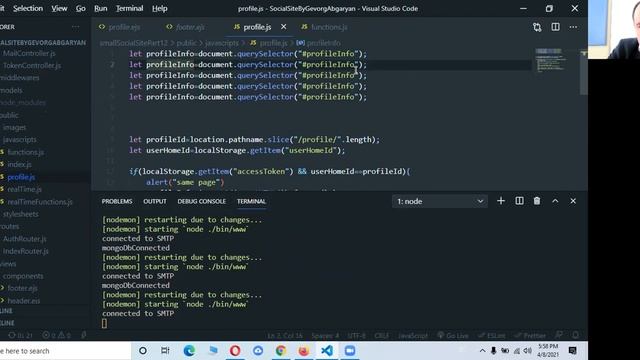The image size is (640, 360).
Task: Switch to the DEBUG CONSOLE tab
Action: click(202, 201)
